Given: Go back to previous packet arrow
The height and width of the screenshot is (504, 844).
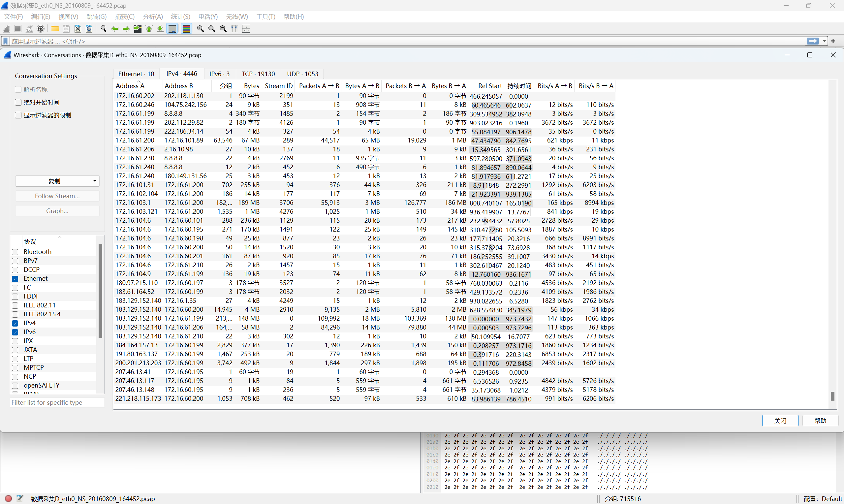Looking at the screenshot, I should pos(115,29).
